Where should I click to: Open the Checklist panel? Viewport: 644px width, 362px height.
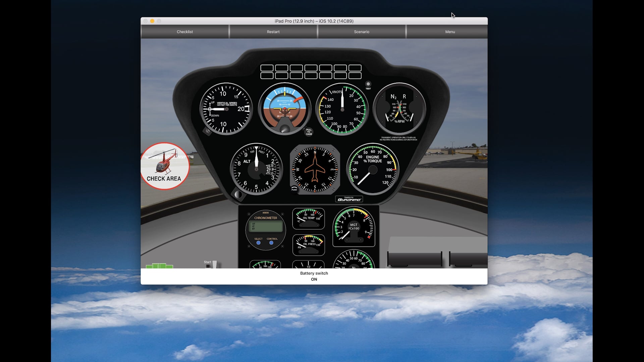(x=185, y=32)
